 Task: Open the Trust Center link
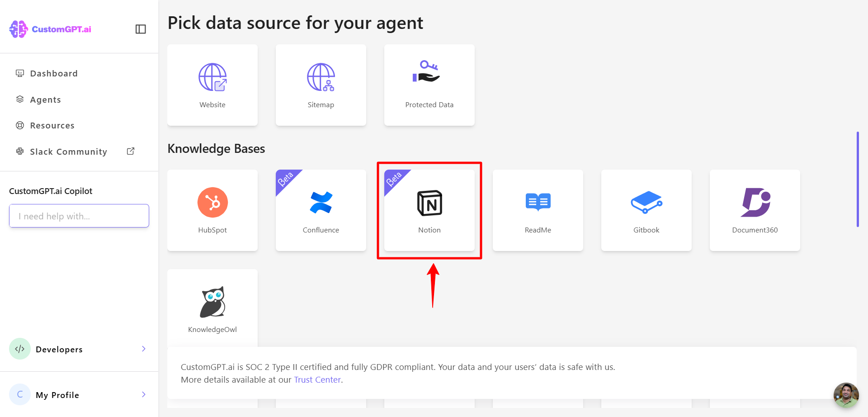click(x=317, y=379)
